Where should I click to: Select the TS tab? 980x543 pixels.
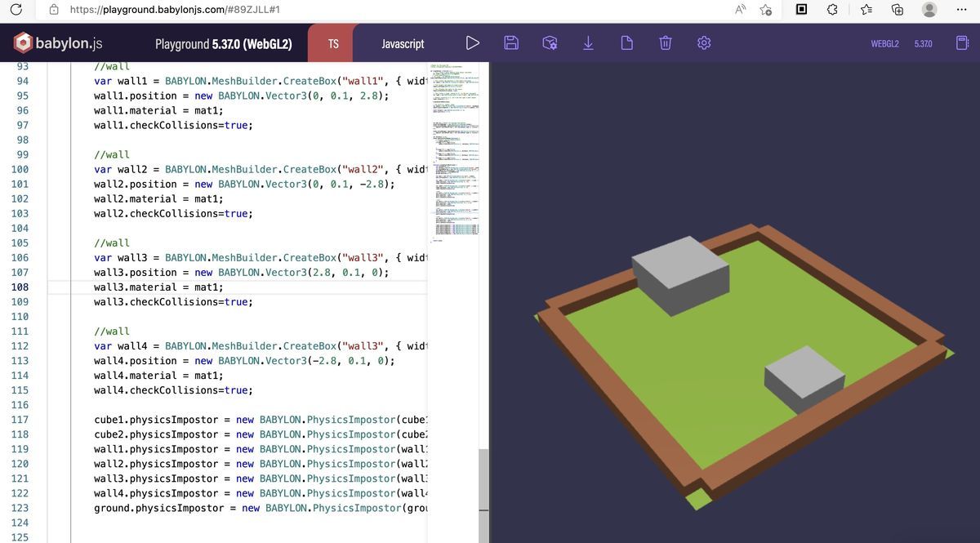(331, 42)
